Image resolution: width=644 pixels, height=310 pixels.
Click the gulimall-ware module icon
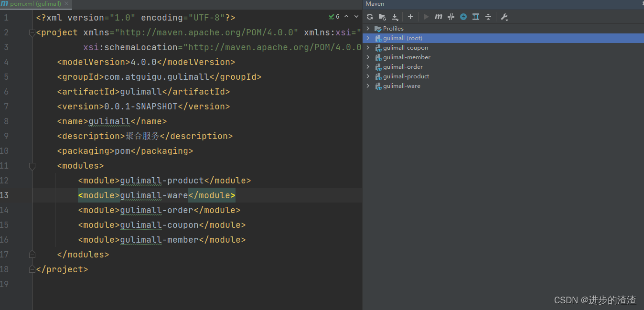click(x=378, y=86)
